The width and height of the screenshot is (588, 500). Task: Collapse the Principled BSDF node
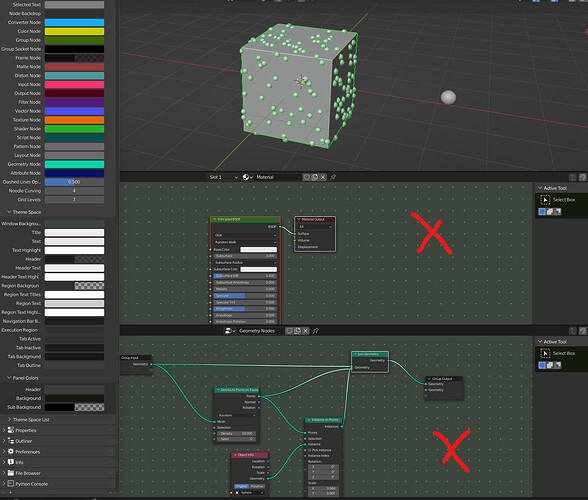pos(215,219)
